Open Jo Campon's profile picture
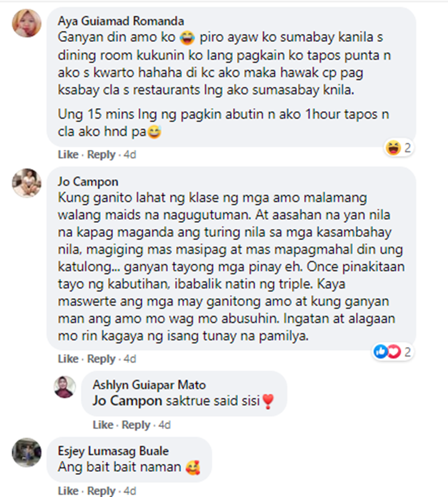The height and width of the screenshot is (497, 448). click(x=27, y=183)
